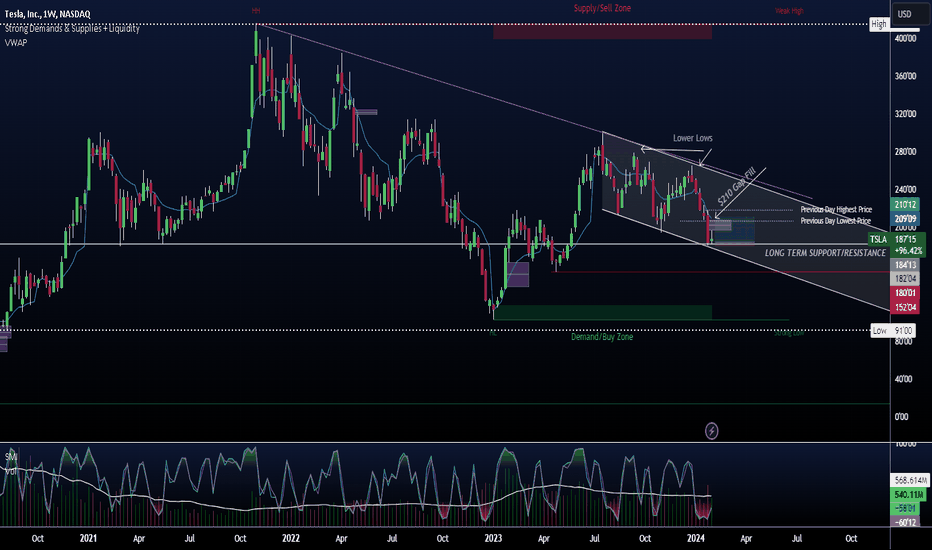Click the Demand/Buy Zone label
The height and width of the screenshot is (550, 932).
(x=602, y=337)
